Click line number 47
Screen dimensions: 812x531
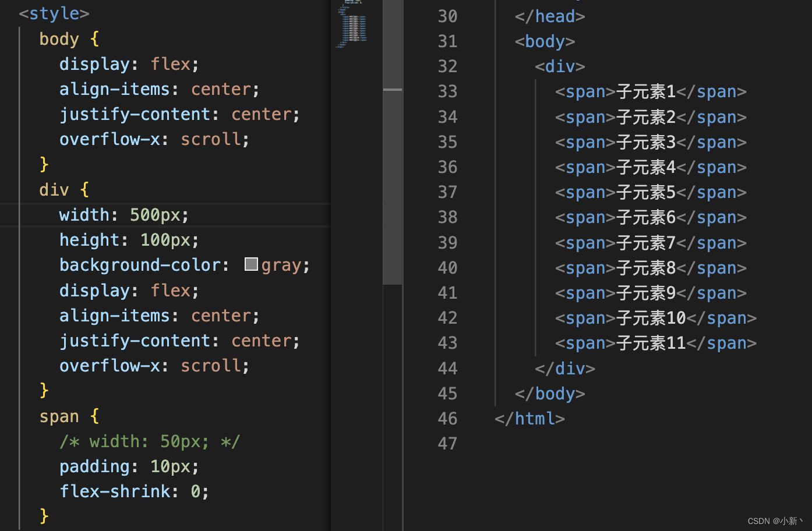pyautogui.click(x=447, y=444)
